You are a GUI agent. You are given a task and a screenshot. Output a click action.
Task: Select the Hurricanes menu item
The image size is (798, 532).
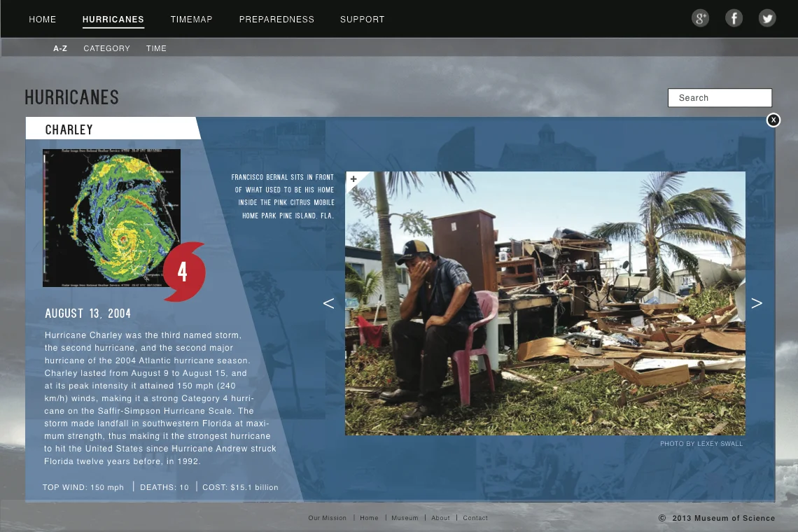tap(113, 20)
